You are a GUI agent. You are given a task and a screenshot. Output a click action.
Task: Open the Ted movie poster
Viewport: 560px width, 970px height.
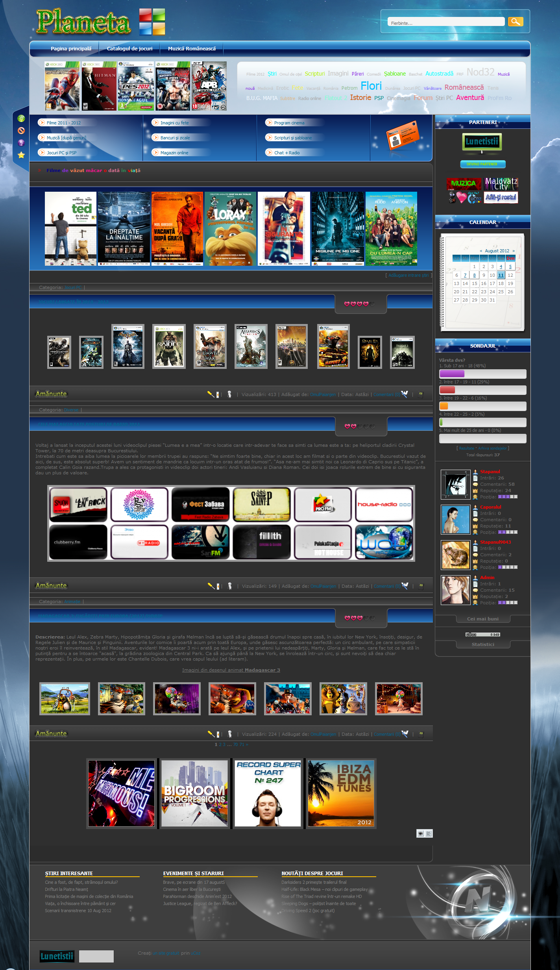coord(70,229)
